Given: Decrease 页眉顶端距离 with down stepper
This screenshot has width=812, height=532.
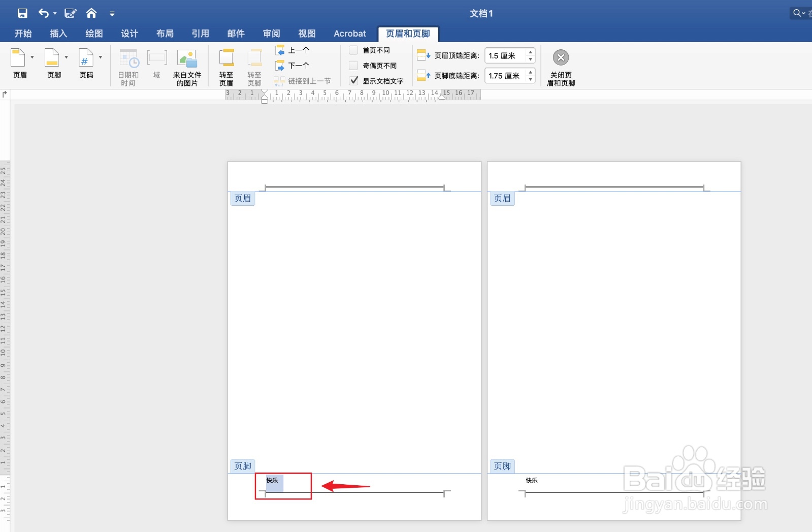Looking at the screenshot, I should click(x=531, y=59).
